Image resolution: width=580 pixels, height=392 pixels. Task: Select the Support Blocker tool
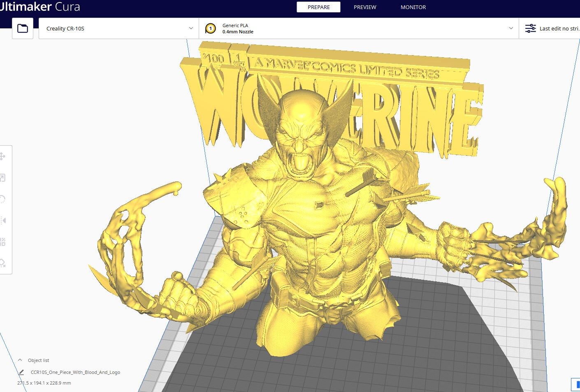pyautogui.click(x=3, y=263)
